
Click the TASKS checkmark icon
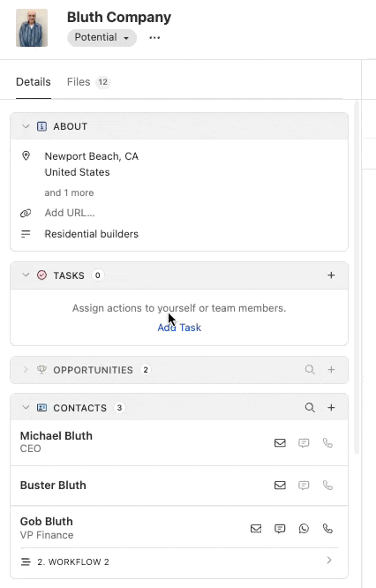(x=41, y=275)
